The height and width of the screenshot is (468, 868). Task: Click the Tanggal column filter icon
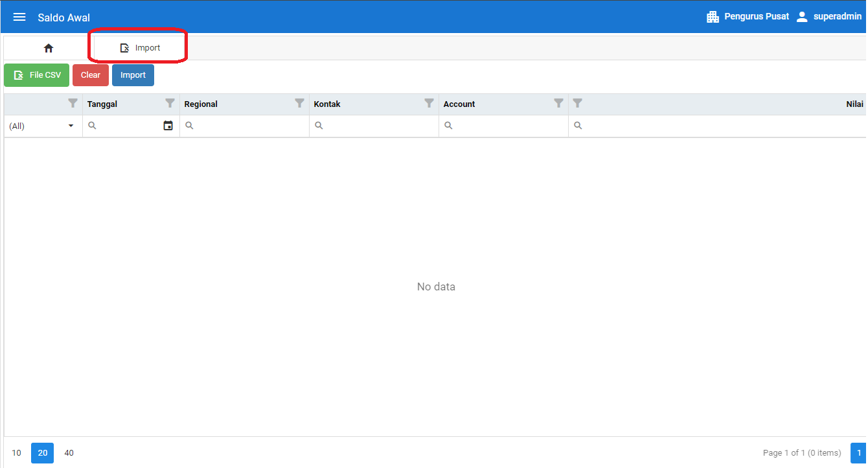click(170, 104)
